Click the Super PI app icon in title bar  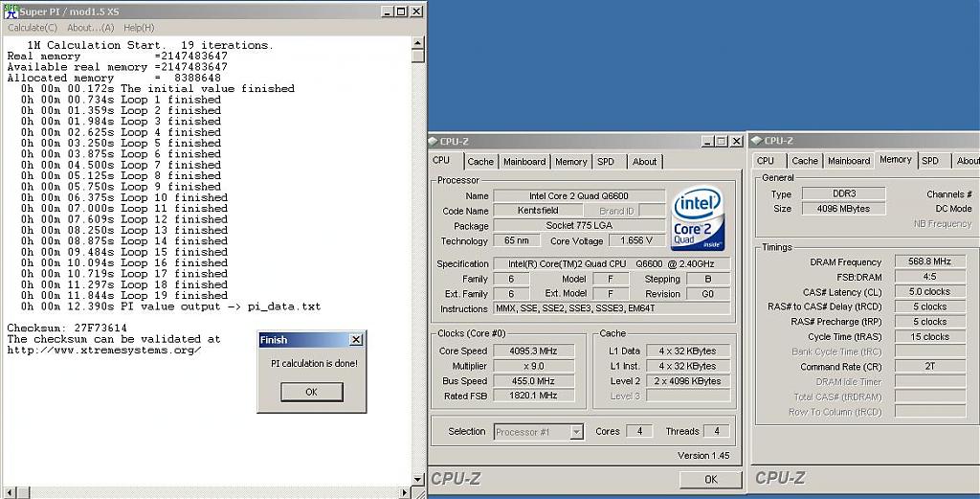[x=11, y=11]
